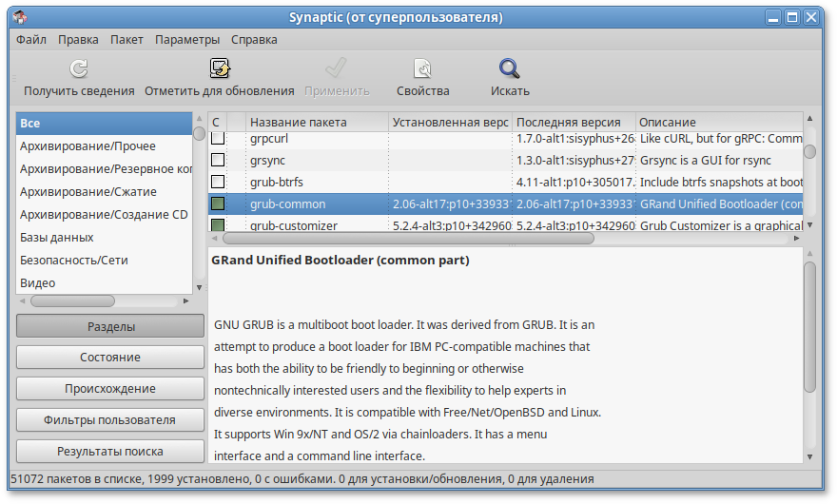Toggle the grpcurl package checkbox
837x504 pixels.
click(218, 139)
